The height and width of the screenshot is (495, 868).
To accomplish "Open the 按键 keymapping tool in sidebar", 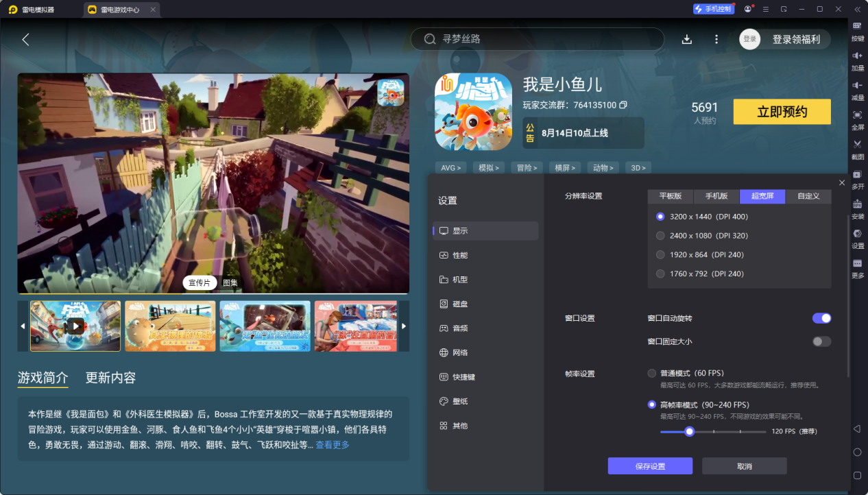I will [857, 25].
